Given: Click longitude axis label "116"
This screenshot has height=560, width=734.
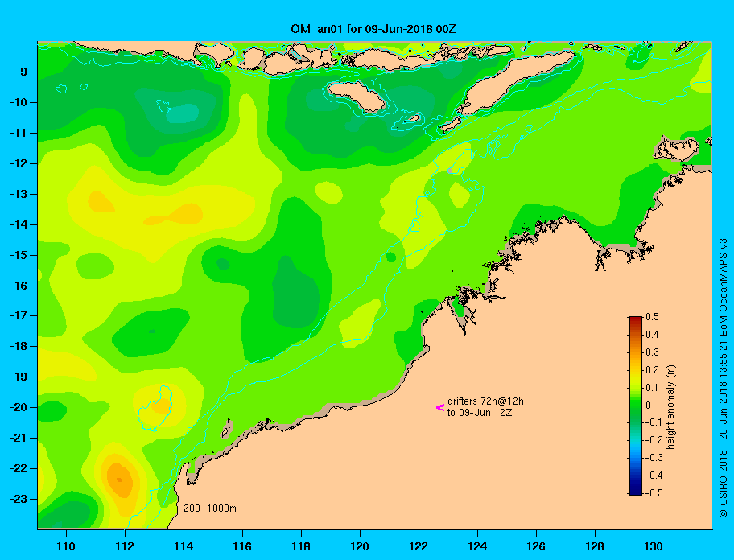Looking at the screenshot, I should click(x=242, y=546).
